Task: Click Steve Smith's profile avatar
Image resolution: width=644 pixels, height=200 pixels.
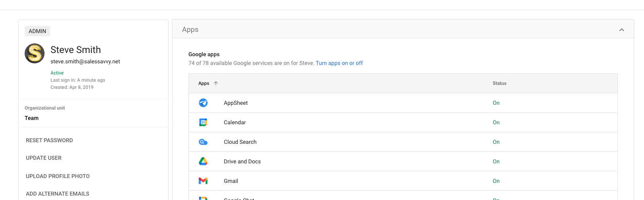Action: pos(35,53)
